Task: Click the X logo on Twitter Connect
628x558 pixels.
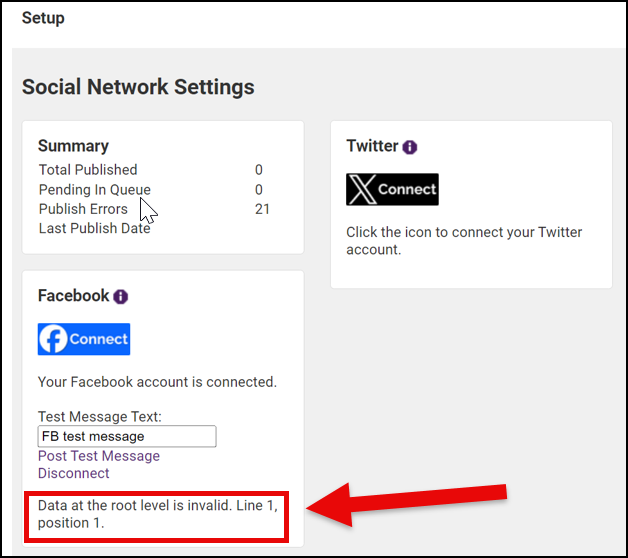Action: tap(361, 189)
